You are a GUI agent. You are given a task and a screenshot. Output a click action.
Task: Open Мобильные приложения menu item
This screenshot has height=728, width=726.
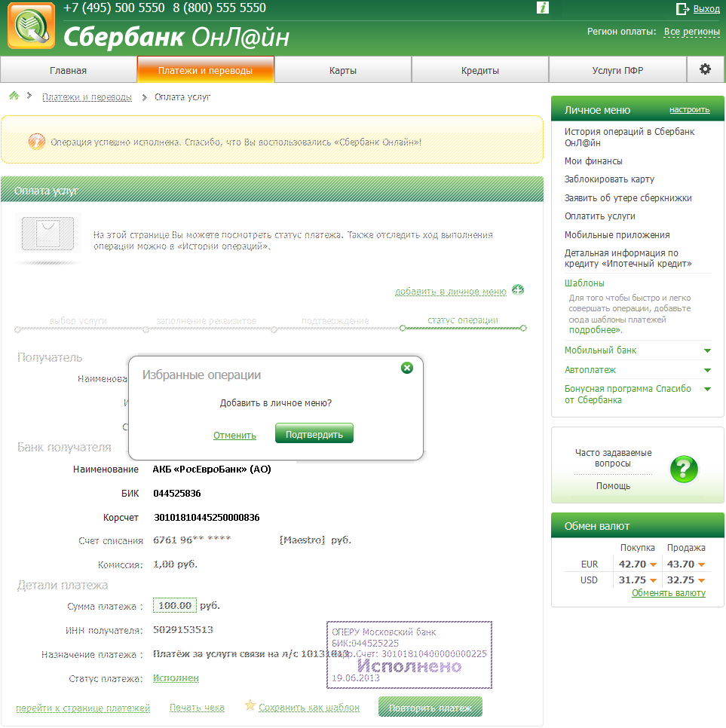tap(617, 235)
